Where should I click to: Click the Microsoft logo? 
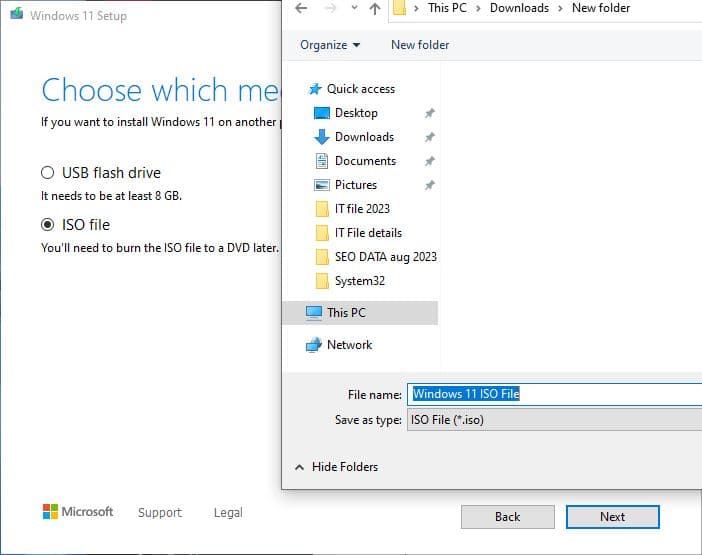pos(78,512)
